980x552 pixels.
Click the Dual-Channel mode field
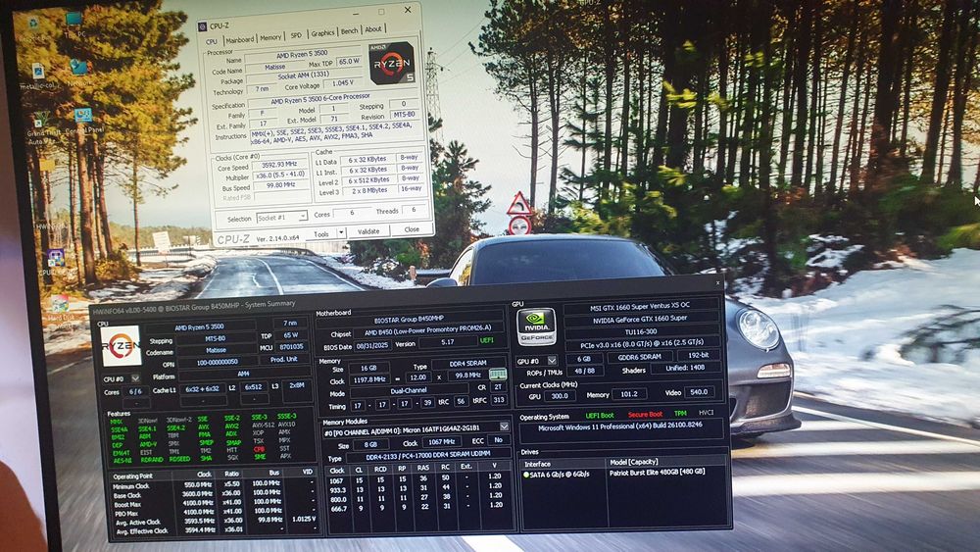tap(409, 390)
